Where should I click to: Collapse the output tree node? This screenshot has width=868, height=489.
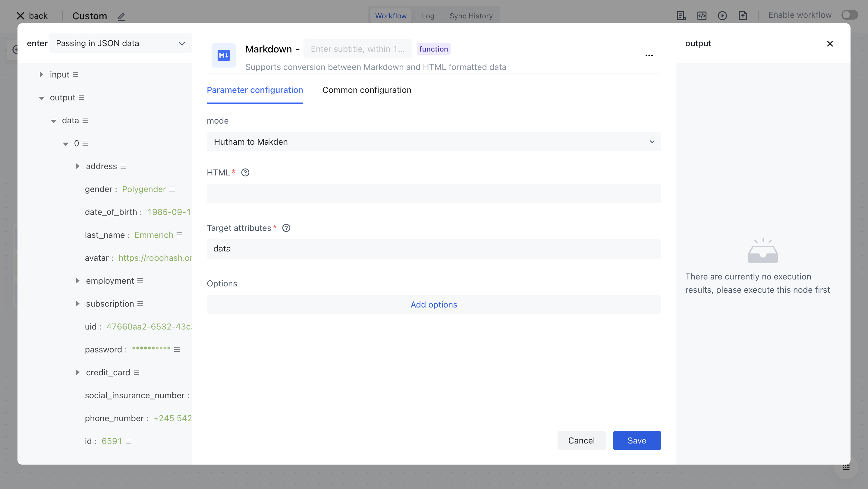[42, 98]
